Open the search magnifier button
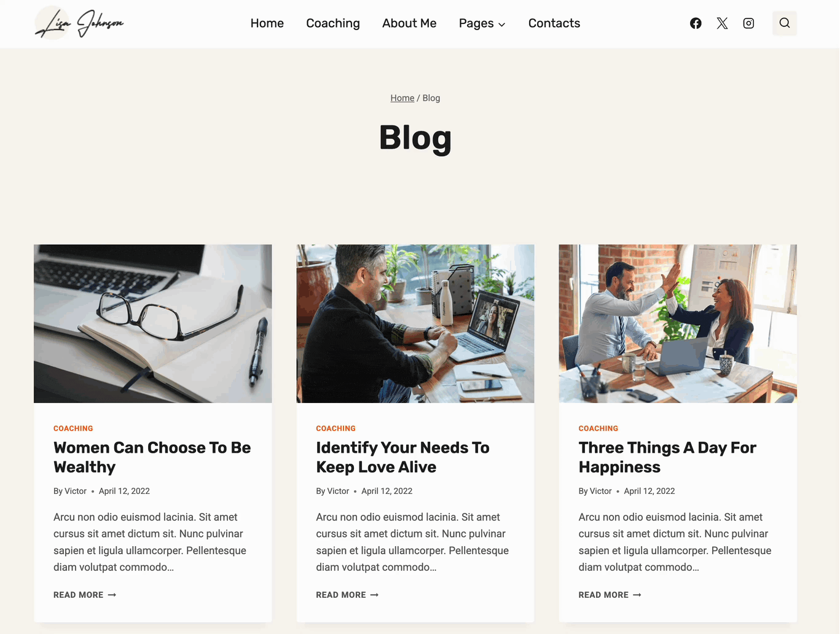The width and height of the screenshot is (840, 634). pos(785,23)
